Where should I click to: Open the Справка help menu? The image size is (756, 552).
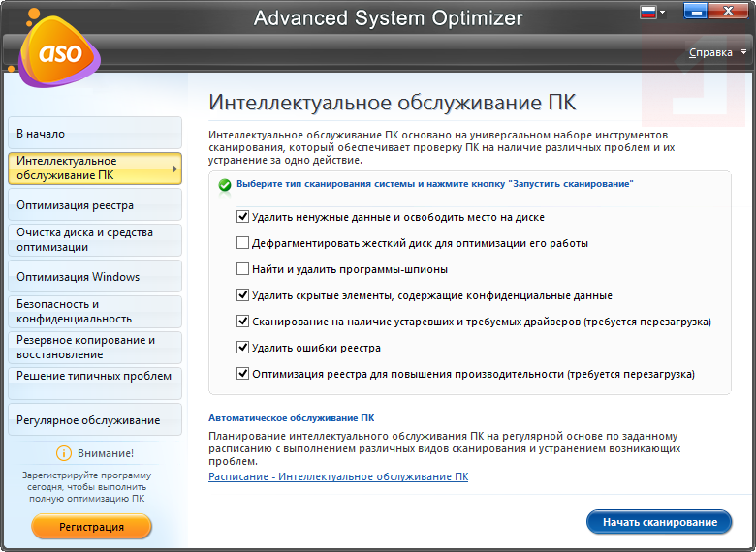pos(717,52)
